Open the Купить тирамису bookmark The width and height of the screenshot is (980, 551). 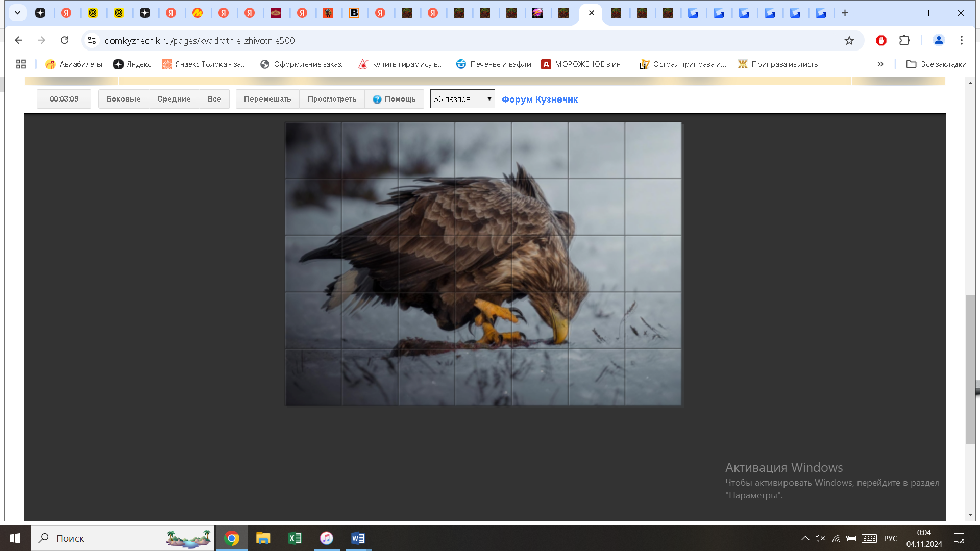pos(401,64)
